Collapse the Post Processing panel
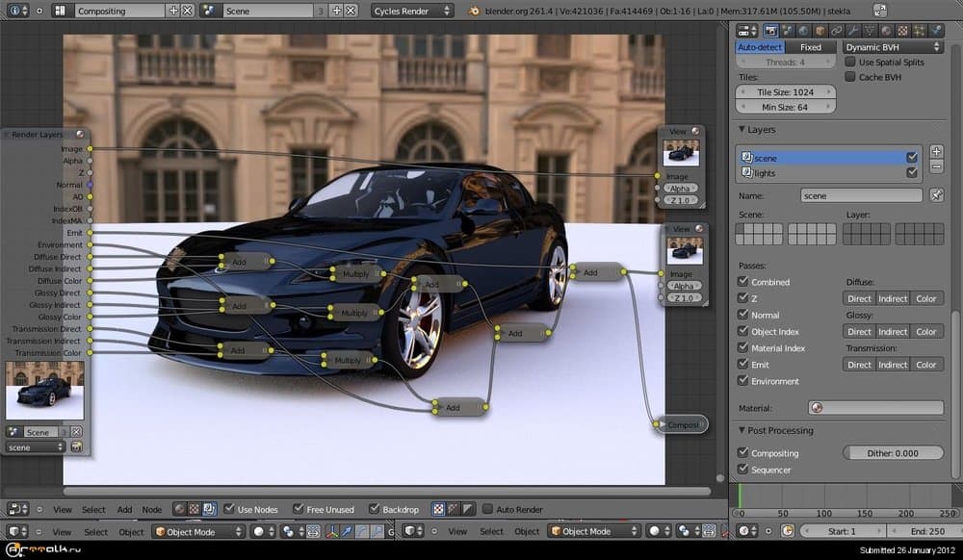This screenshot has height=560, width=963. [x=778, y=430]
